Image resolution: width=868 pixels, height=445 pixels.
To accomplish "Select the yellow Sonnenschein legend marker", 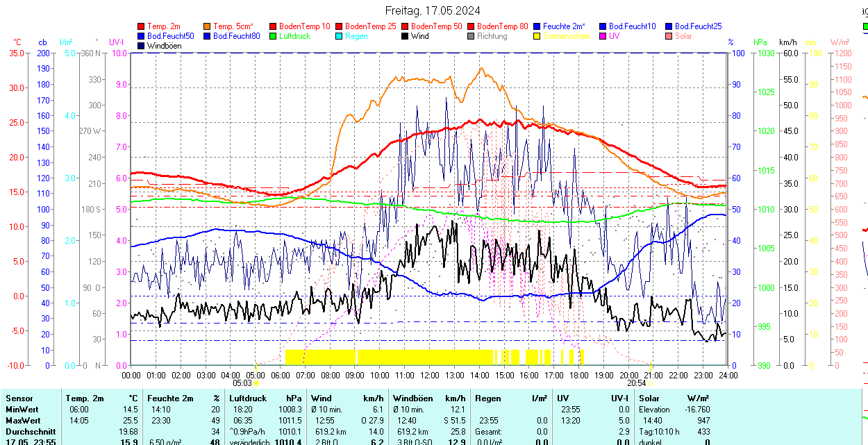I will (537, 36).
